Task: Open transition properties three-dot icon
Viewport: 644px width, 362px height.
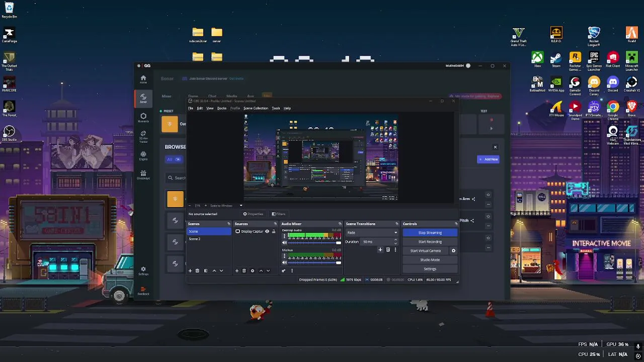Action: tap(395, 250)
